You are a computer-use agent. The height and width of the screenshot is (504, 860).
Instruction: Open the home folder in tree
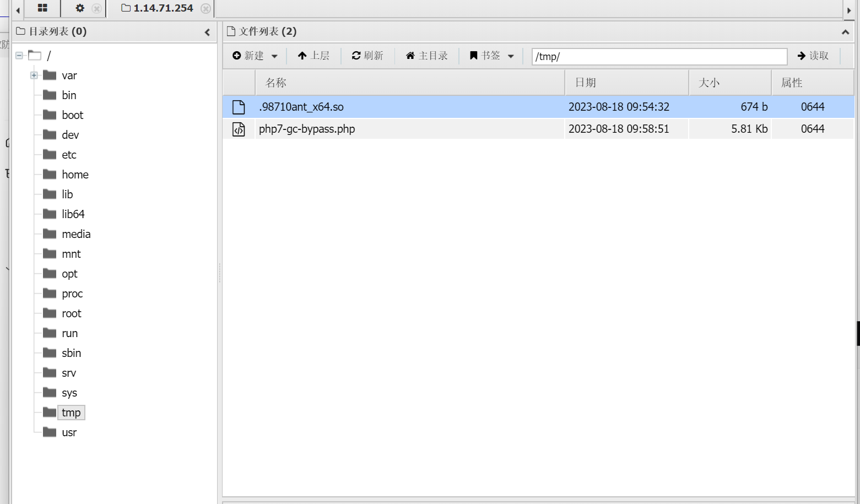(x=75, y=175)
